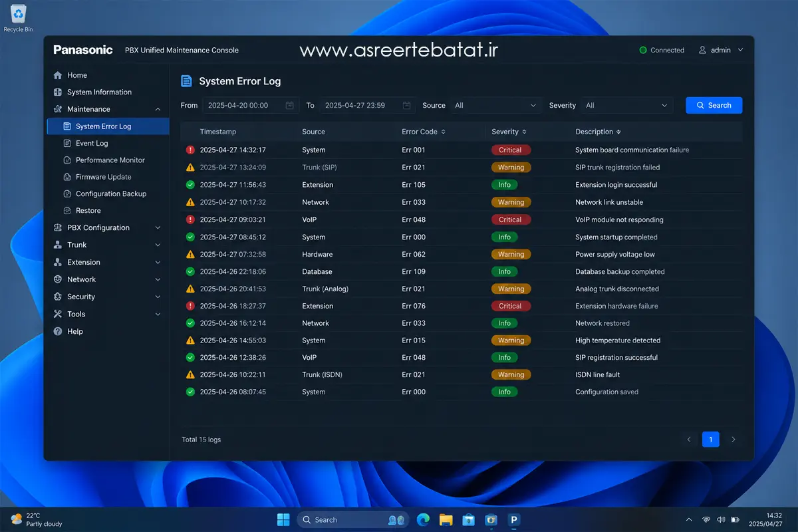Open the Windows Start button

pyautogui.click(x=283, y=519)
